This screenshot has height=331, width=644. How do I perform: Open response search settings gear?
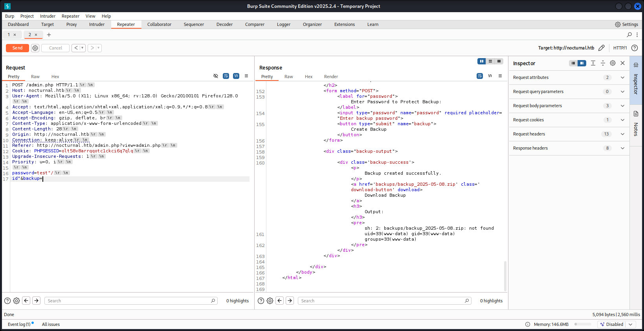tap(270, 301)
